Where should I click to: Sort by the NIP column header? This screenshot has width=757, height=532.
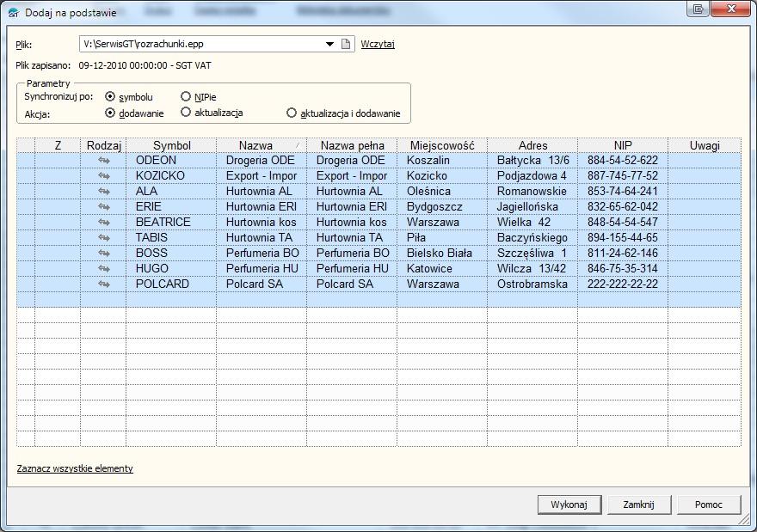[623, 145]
